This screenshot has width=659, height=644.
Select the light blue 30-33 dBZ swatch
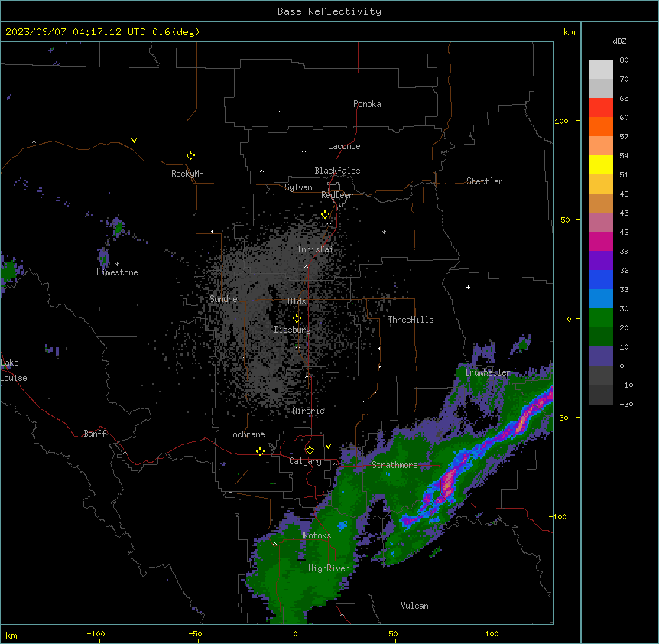(601, 299)
